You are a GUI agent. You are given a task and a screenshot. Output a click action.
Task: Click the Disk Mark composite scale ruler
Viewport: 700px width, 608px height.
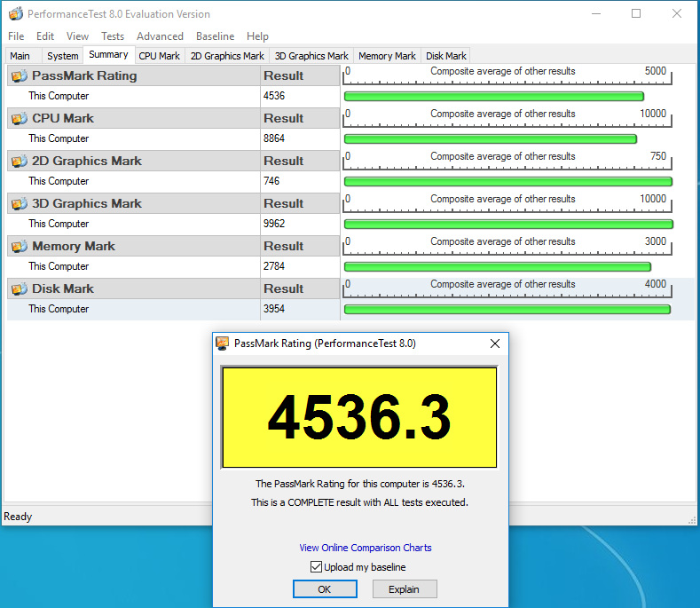pyautogui.click(x=507, y=288)
